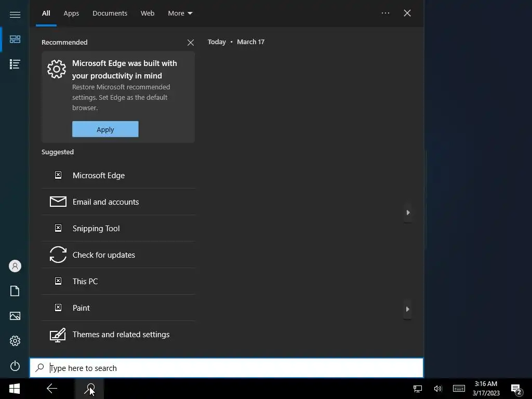Open the touch keyboard tray icon
Screen dimensions: 532x399
point(459,389)
